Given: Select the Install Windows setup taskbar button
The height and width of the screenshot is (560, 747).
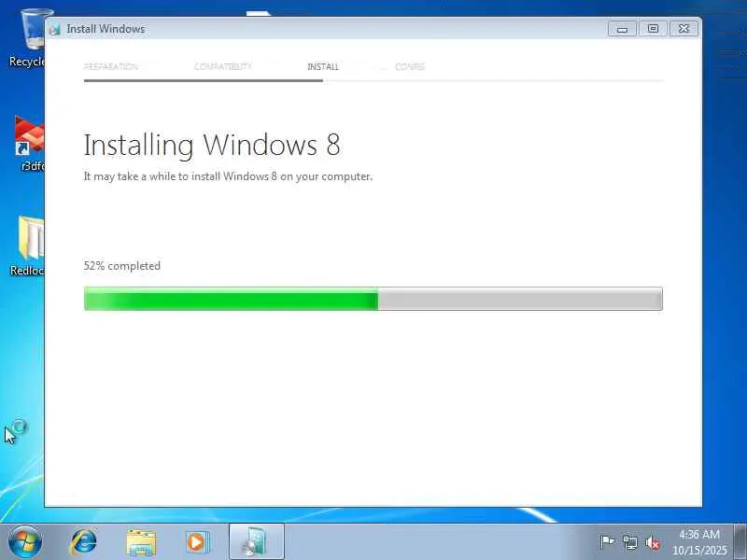Looking at the screenshot, I should click(x=256, y=542).
